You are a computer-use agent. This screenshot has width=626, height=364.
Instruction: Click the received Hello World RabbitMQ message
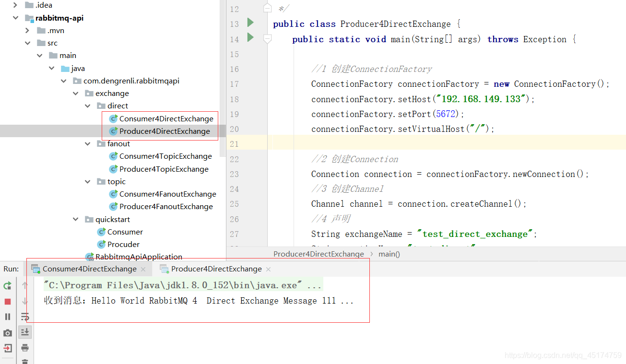[x=199, y=301]
